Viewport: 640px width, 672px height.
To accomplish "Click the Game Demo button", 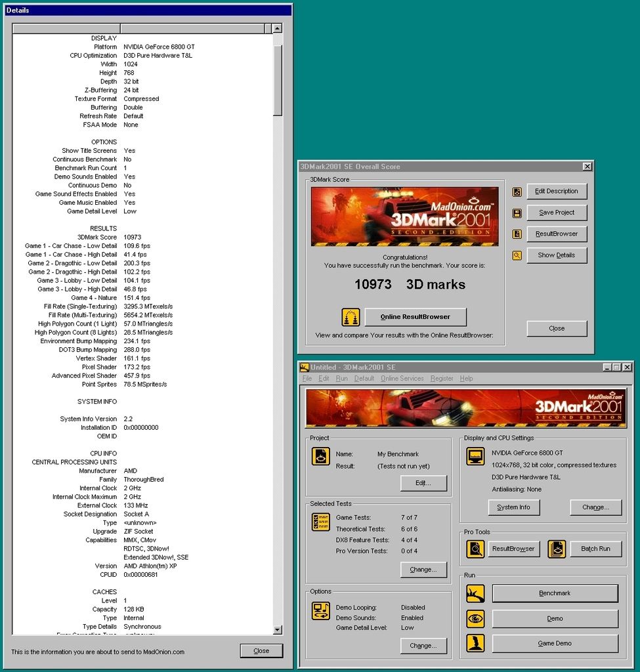I will [555, 644].
